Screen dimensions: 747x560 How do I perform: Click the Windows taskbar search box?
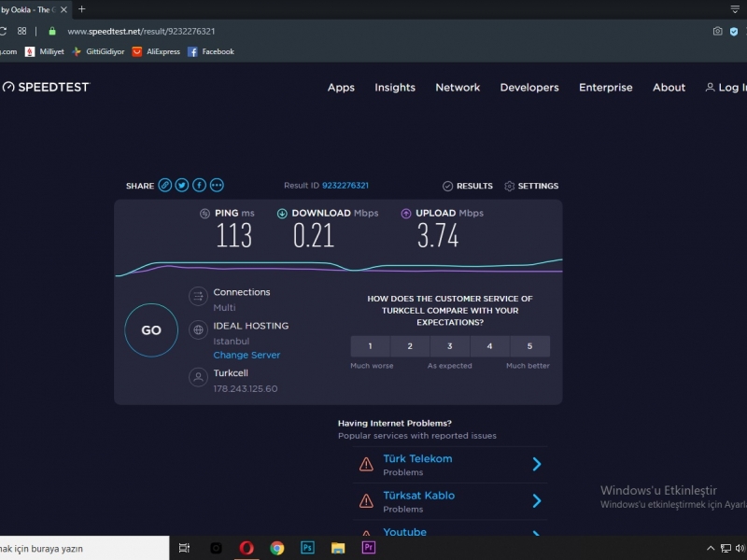pos(84,548)
